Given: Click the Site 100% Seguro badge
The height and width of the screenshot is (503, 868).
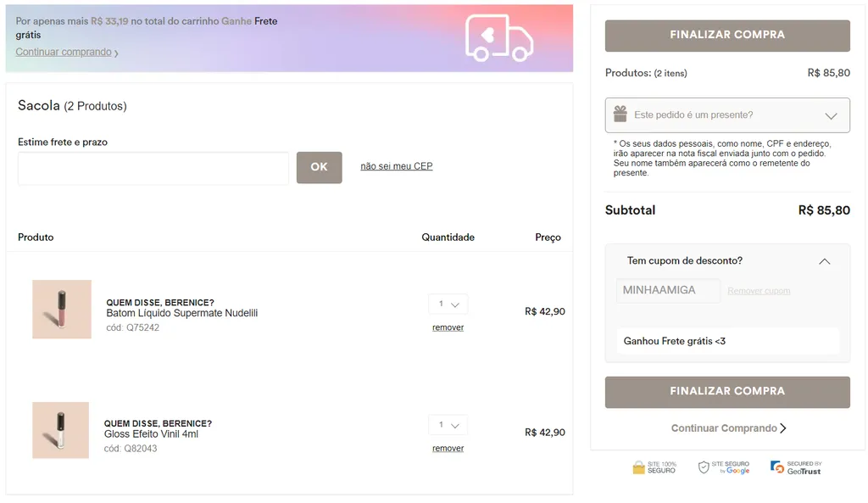Looking at the screenshot, I should point(654,467).
